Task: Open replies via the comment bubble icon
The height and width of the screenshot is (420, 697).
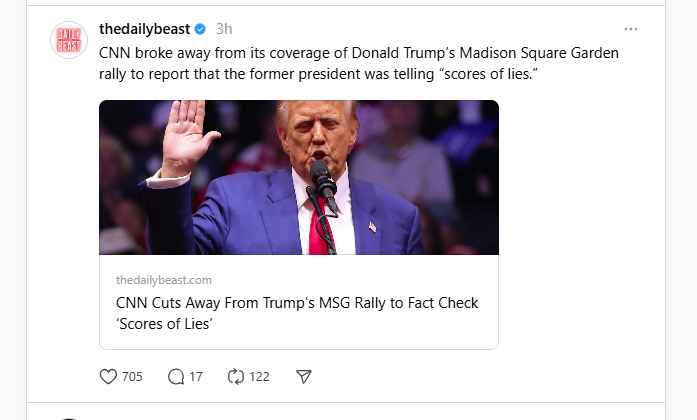Action: (x=177, y=377)
